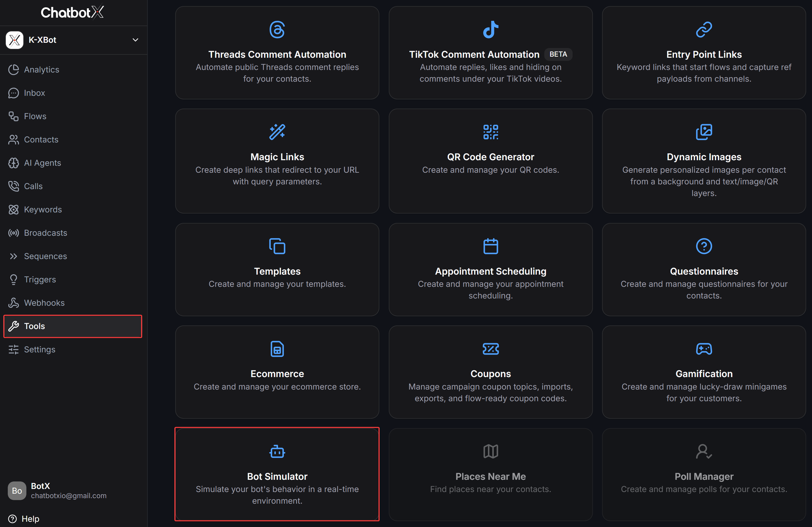Screen dimensions: 812x527
Task: Open the Help link
Action: [x=24, y=518]
